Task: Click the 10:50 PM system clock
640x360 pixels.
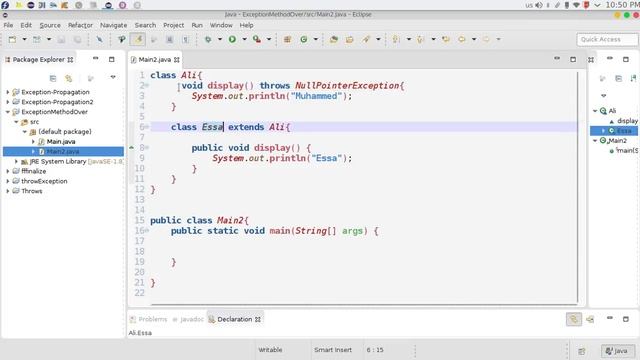Action: click(622, 5)
